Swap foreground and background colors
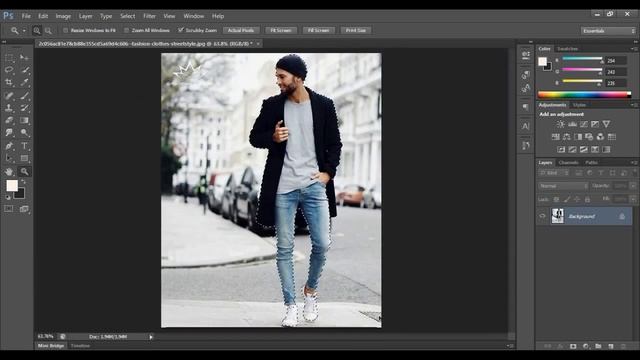 coord(24,182)
